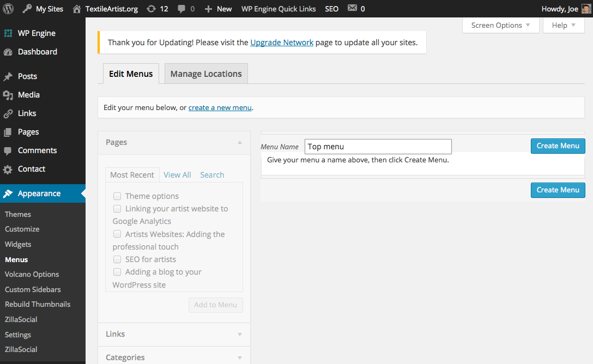Click the TextileArtist.org site name
Viewport: 593px width, 364px height.
(112, 9)
